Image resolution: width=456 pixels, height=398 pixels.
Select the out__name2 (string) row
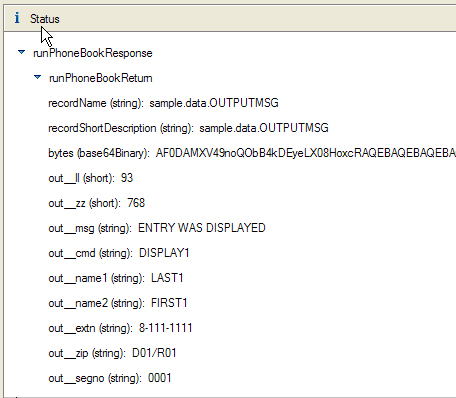(118, 303)
